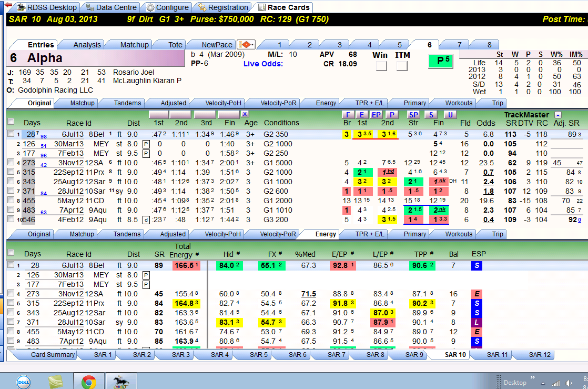This screenshot has width=588, height=389.
Task: Click blue S ESP badge for 6Jul13 row
Action: (477, 265)
